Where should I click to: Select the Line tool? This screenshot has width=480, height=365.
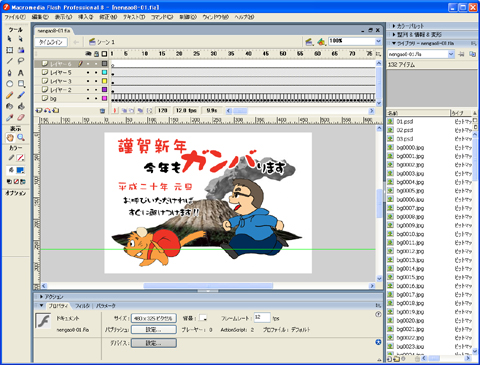[x=9, y=61]
